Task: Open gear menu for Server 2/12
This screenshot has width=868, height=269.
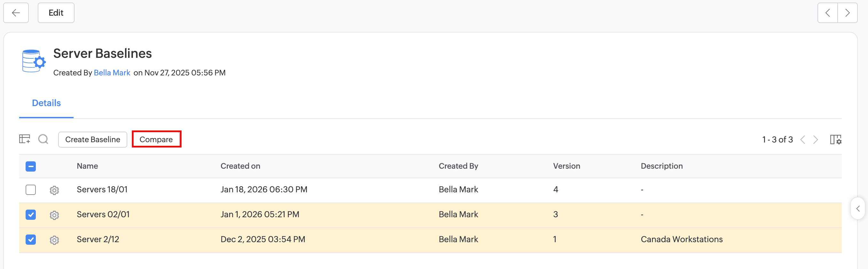Action: tap(54, 240)
